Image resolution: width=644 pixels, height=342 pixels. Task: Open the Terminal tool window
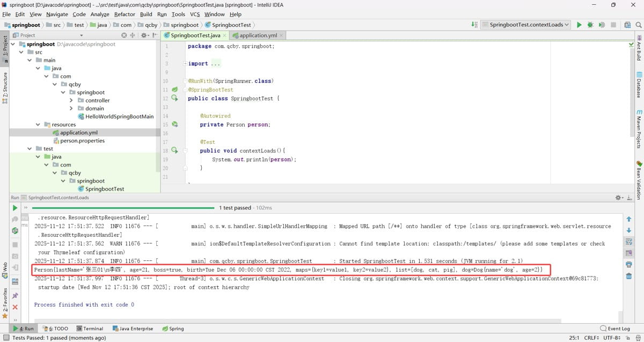[x=90, y=329]
